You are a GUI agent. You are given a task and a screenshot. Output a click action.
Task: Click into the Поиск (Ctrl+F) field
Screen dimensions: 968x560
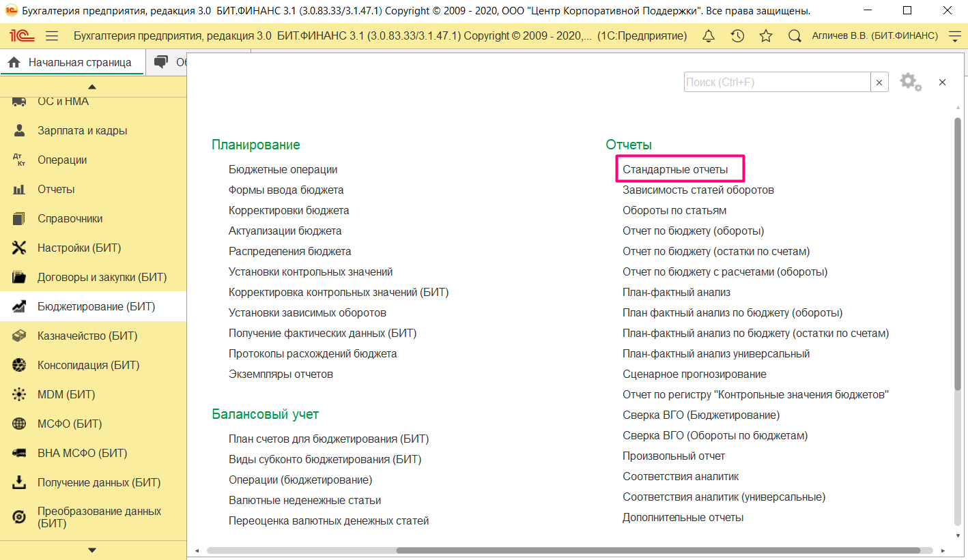(778, 82)
